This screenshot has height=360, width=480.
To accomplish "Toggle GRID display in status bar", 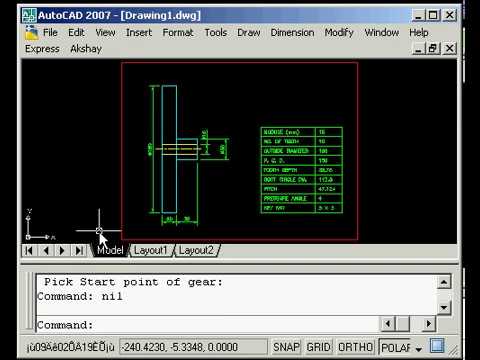I will tap(318, 347).
